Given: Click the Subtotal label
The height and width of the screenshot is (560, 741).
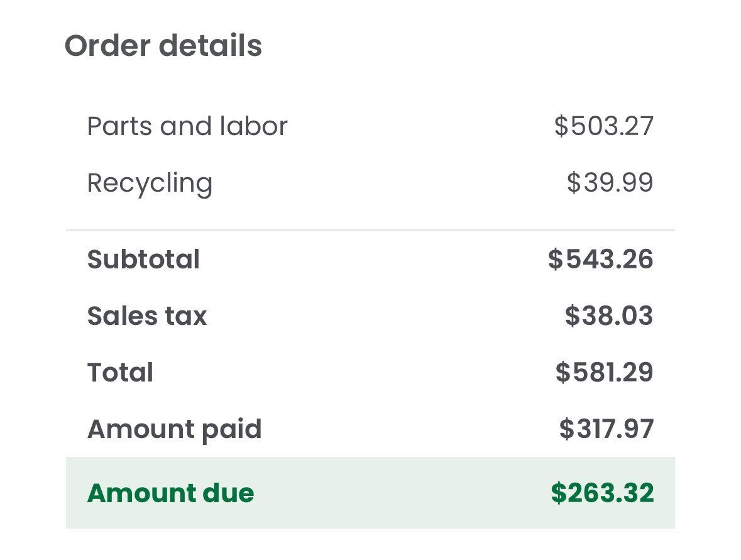Looking at the screenshot, I should [x=144, y=260].
